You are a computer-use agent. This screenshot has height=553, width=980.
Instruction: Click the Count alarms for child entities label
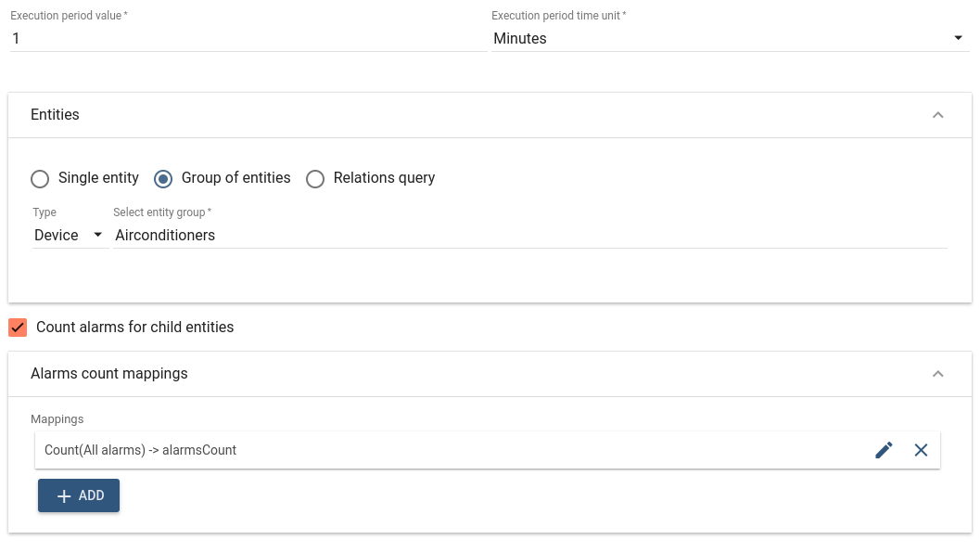[x=135, y=328]
